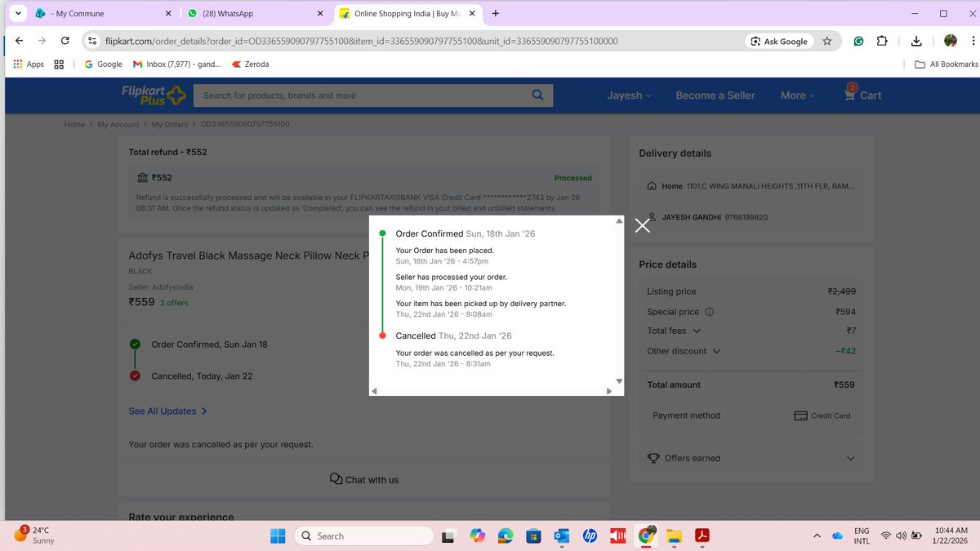Click the Flipkart Plus logo
This screenshot has height=551, width=980.
click(x=154, y=96)
